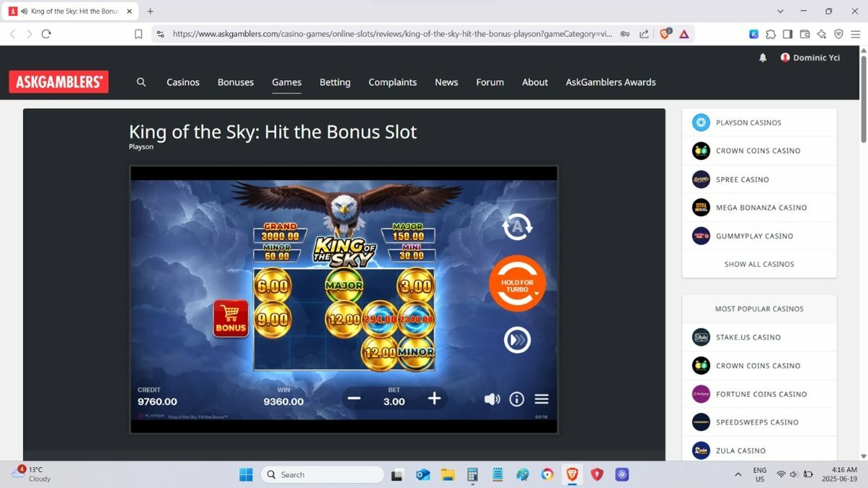868x488 pixels.
Task: Open the game info icon
Action: pyautogui.click(x=516, y=399)
